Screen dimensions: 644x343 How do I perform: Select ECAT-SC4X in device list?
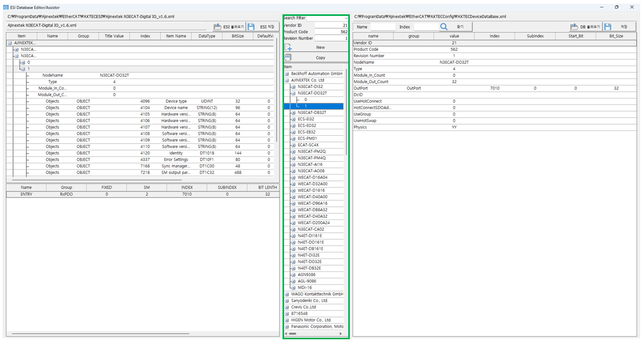point(308,145)
